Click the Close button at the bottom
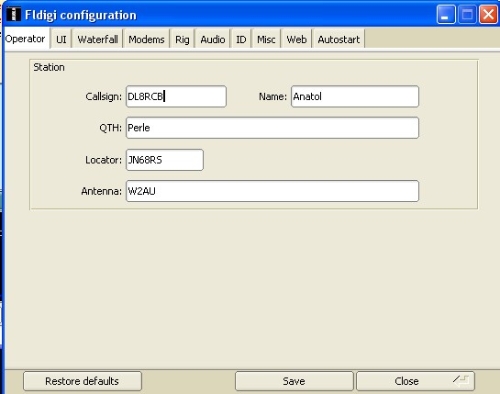This screenshot has width=500, height=394. point(415,381)
